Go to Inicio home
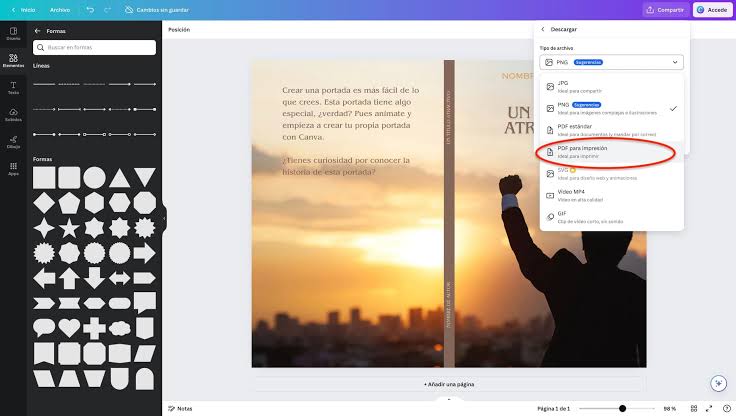The height and width of the screenshot is (416, 736). pos(23,10)
